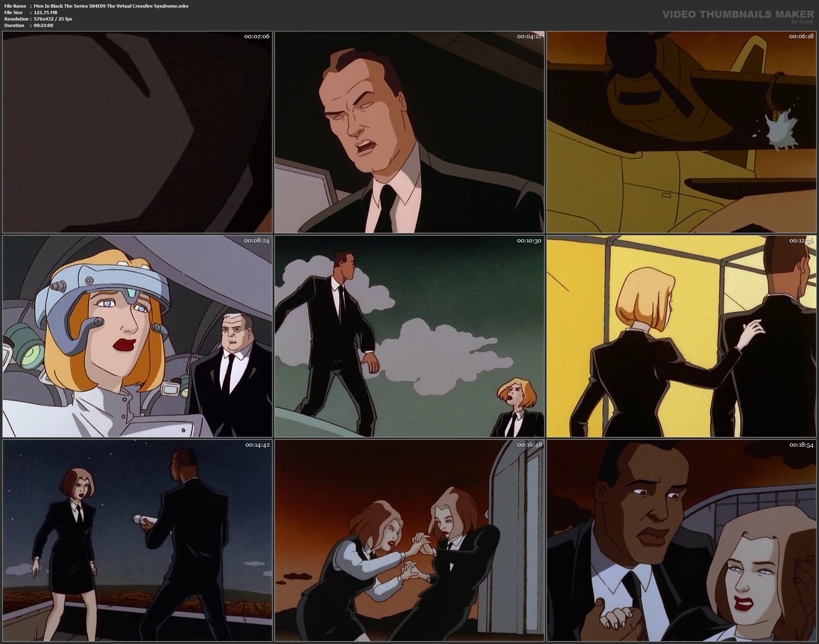
Task: Open the airplane propeller thumbnail 00:06:18
Action: click(682, 132)
